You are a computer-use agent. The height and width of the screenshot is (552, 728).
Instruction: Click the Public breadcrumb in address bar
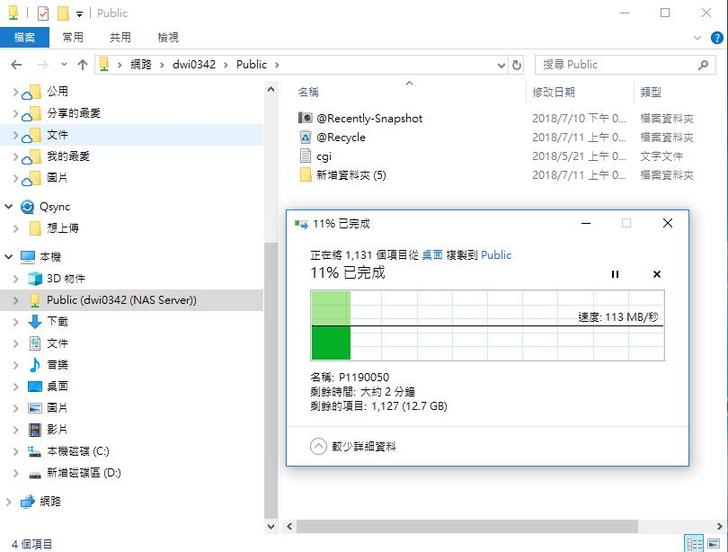(x=251, y=64)
